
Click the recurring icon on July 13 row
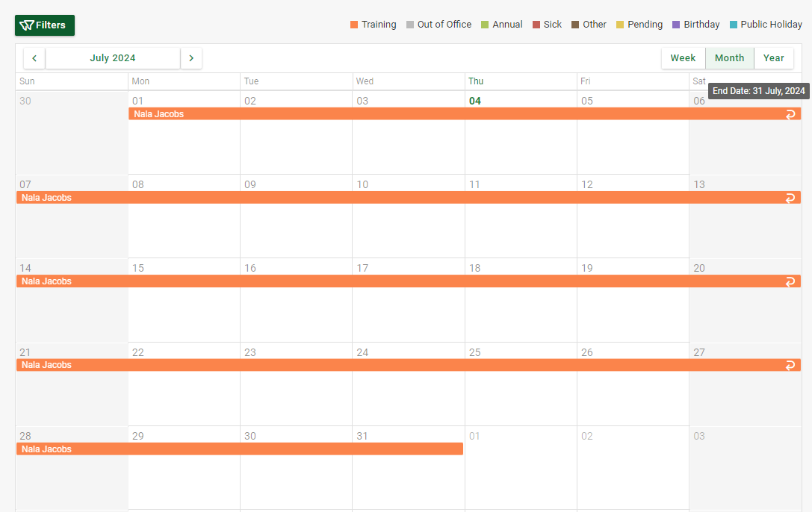coord(790,198)
